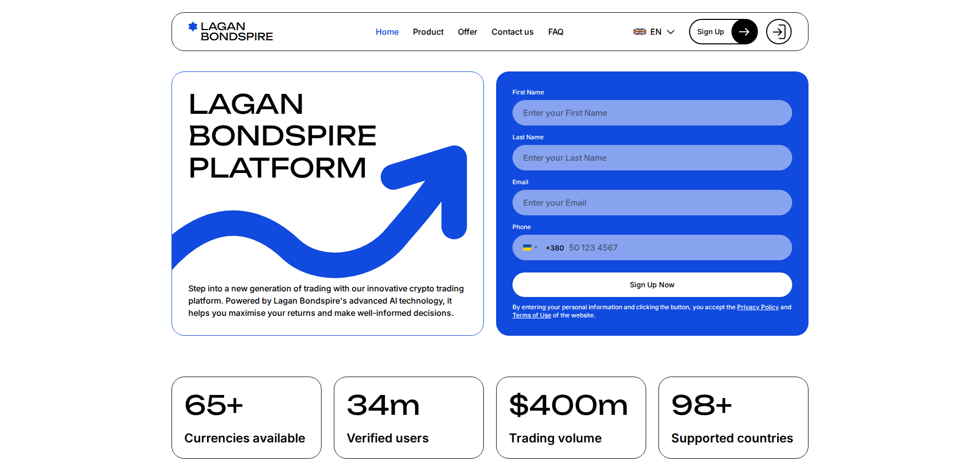980x472 pixels.
Task: Open the Contact us page
Action: [512, 32]
